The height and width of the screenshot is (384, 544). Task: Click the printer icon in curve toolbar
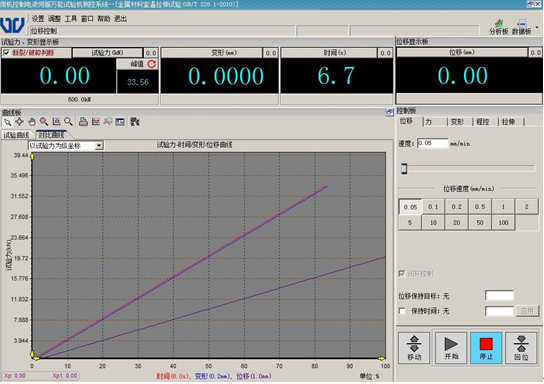point(83,122)
